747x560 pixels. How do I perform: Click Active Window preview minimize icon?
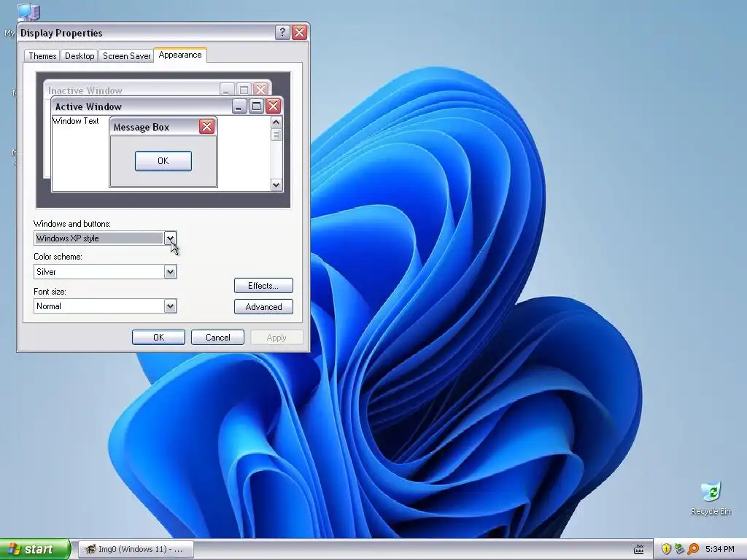coord(239,106)
